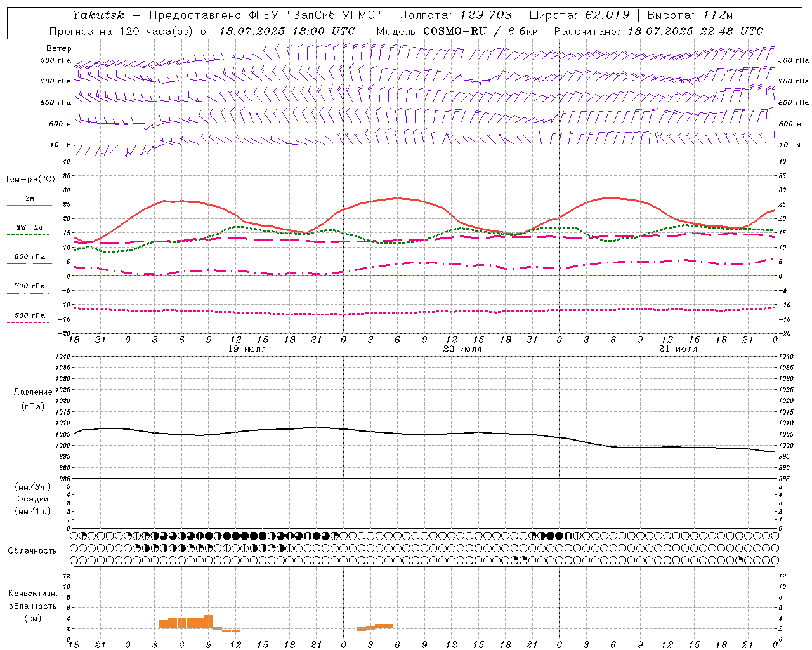The image size is (812, 650).
Task: Click the Yakutsk station title
Action: 98,15
